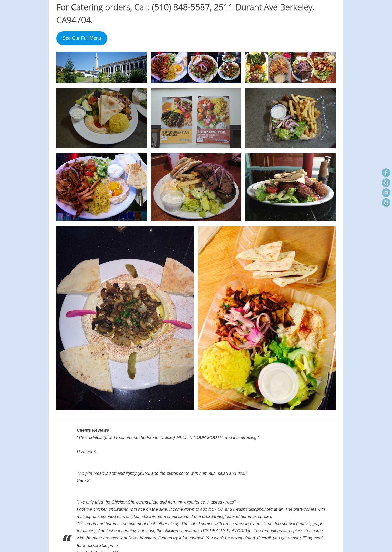Open the first Yelp icon below Facebook
The width and height of the screenshot is (392, 552).
tap(386, 183)
